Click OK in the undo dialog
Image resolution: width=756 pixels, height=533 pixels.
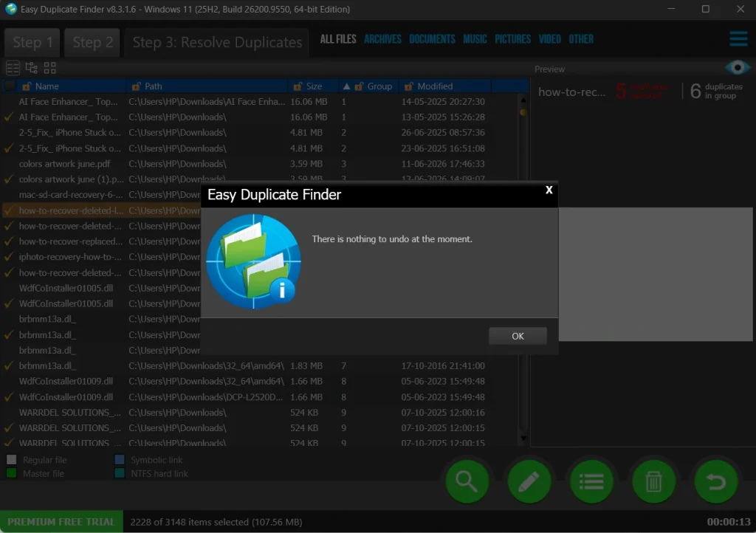(518, 336)
